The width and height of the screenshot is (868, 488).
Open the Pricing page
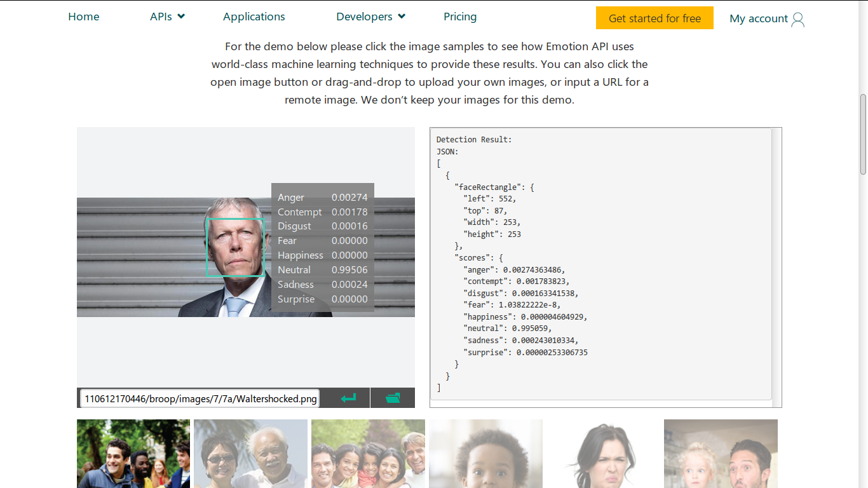coord(460,17)
